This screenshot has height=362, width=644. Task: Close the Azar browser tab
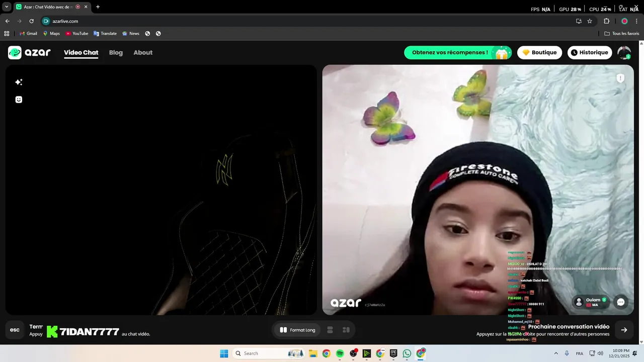pos(86,7)
